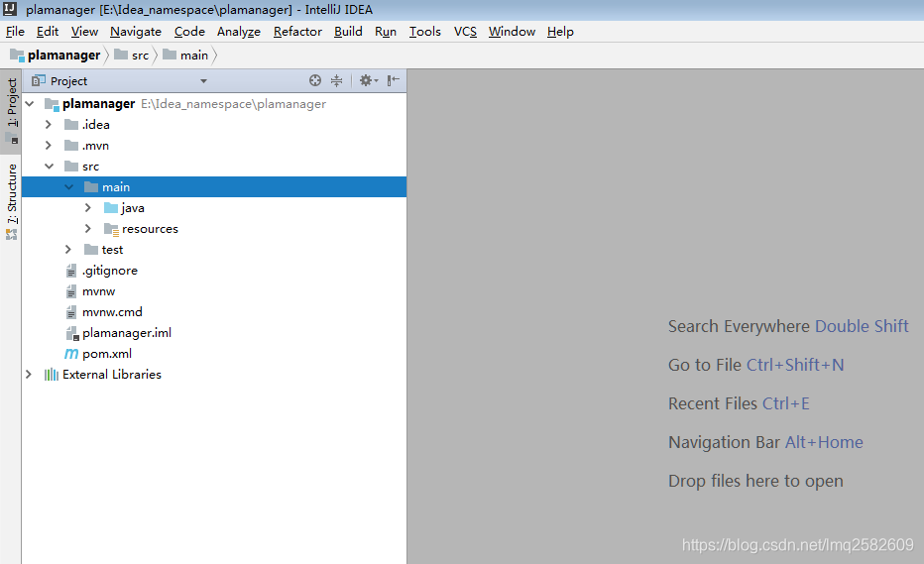Open the Help menu
Viewport: 924px width, 564px height.
(x=560, y=32)
